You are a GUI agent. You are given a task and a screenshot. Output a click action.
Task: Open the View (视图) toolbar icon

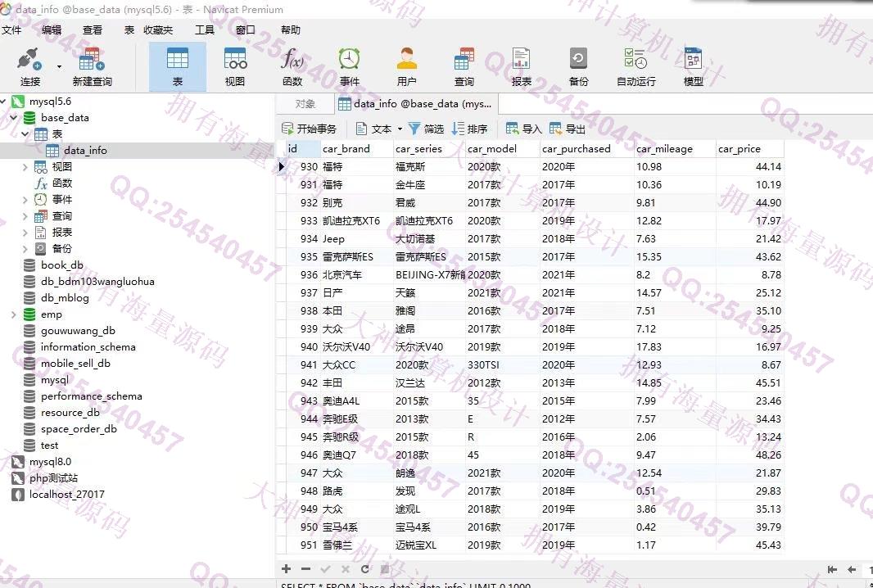click(235, 66)
